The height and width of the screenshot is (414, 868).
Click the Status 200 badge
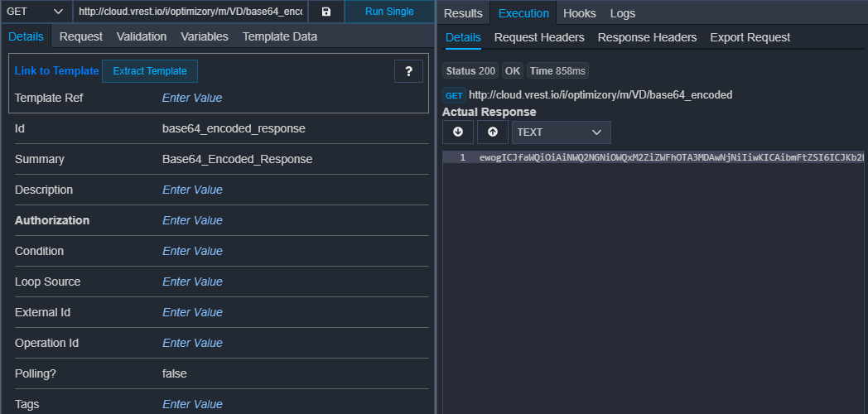point(470,71)
